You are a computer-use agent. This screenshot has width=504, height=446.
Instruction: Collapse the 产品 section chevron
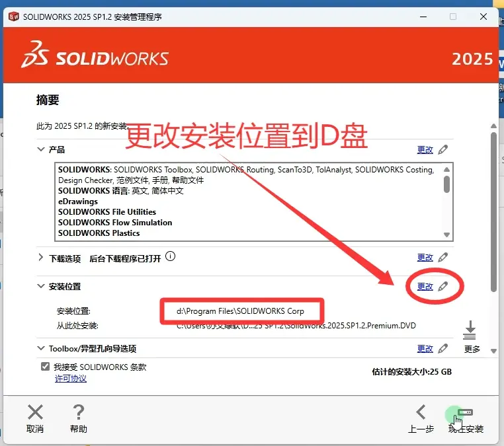[x=41, y=149]
